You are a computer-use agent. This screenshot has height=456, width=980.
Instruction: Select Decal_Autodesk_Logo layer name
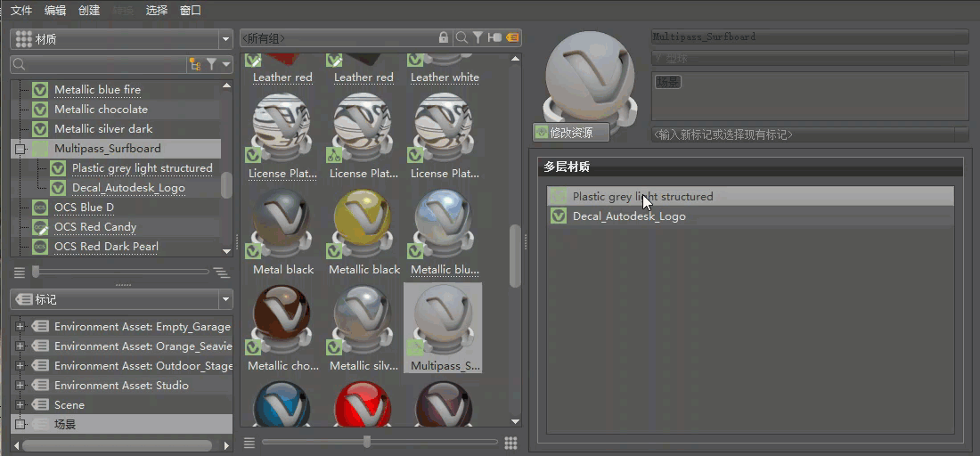[x=629, y=216]
